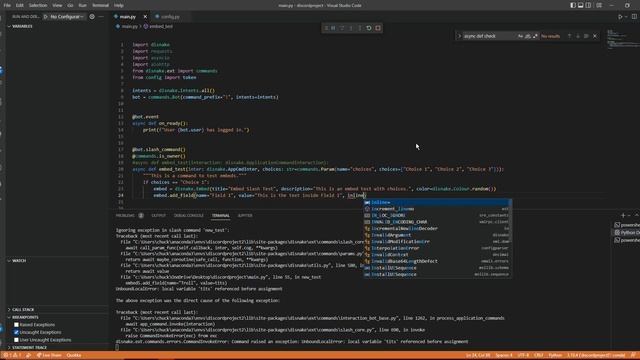Switch to the JUPYTER panel tab
Screen dimensions: 640x360
coord(245,216)
